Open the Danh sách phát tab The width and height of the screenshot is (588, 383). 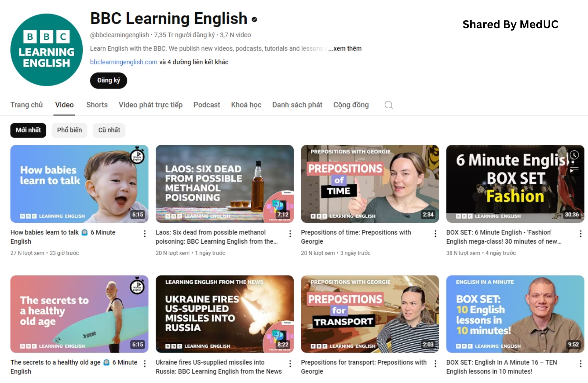(x=297, y=105)
